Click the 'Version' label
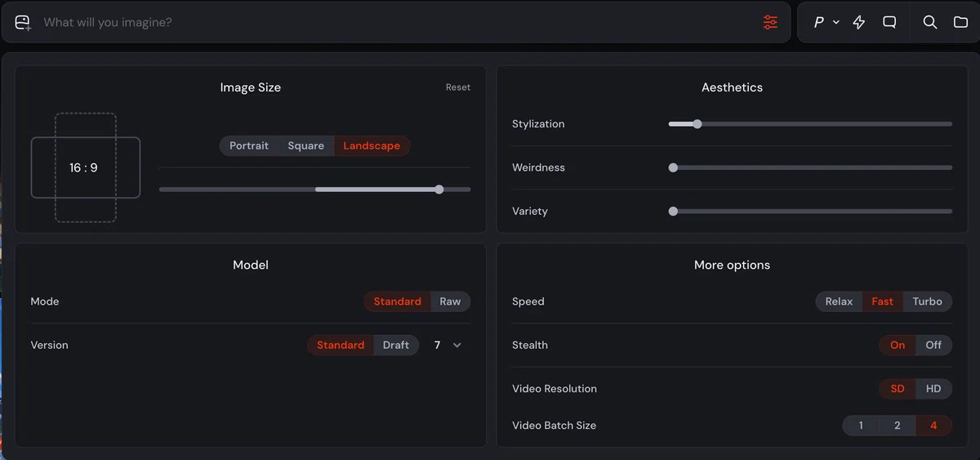 [49, 345]
